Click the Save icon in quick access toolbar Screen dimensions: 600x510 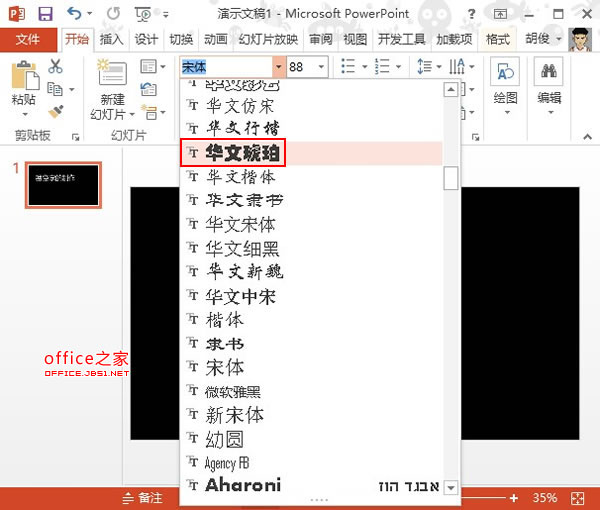[45, 14]
